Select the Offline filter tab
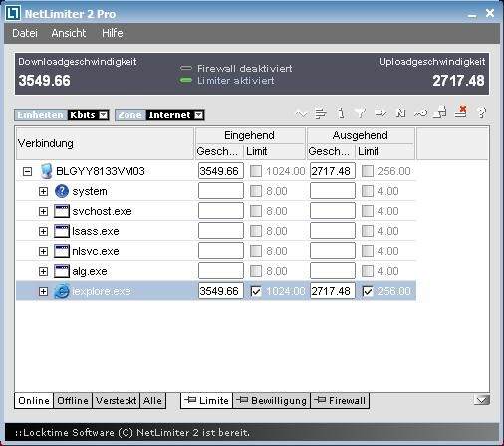Screen dimensions: 504x446 [x=73, y=401]
